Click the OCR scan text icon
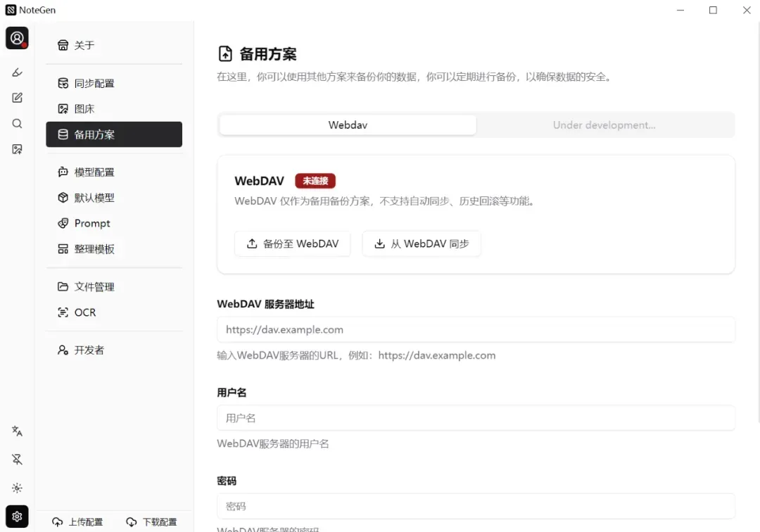This screenshot has height=532, width=760. click(63, 312)
